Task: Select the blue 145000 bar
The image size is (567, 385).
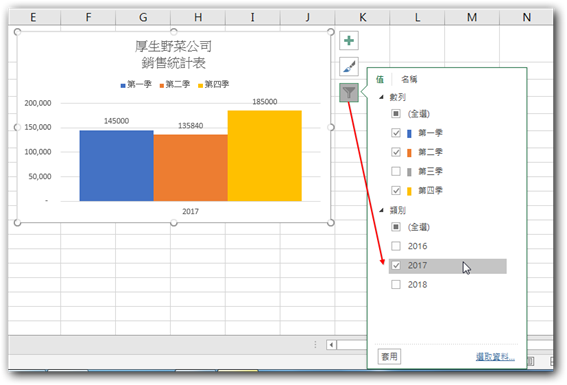Action: [x=116, y=166]
